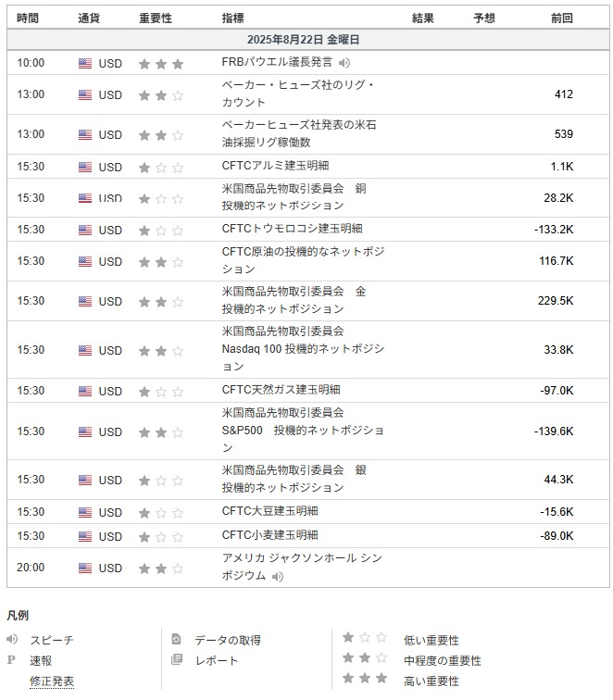Click three-star importance rating for FRBパウエル議長発言
The width and height of the screenshot is (613, 700).
tap(160, 64)
